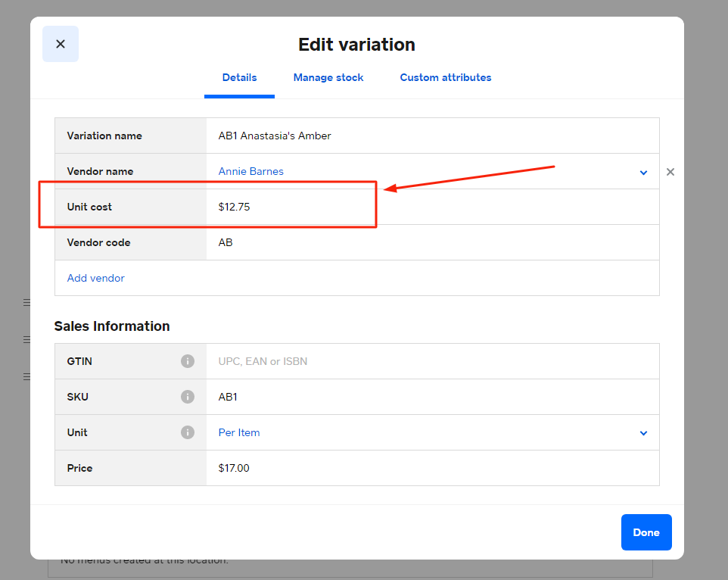This screenshot has width=728, height=580.
Task: Remove the Annie Barnes vendor entry
Action: click(x=670, y=172)
